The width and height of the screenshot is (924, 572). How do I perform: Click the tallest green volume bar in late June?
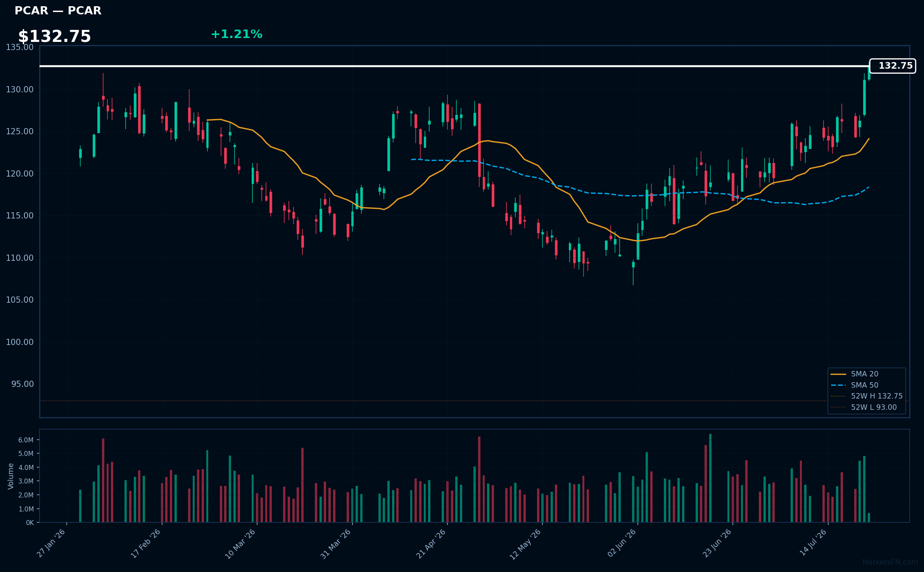tap(710, 478)
